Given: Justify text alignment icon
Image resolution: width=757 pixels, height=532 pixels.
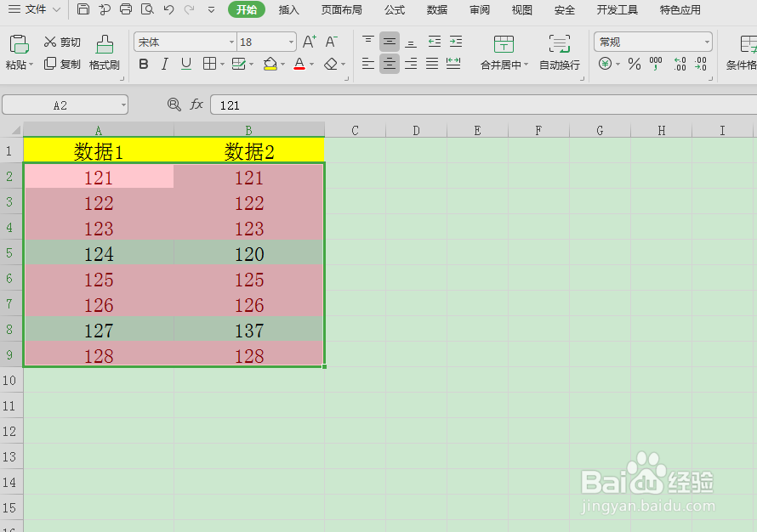Looking at the screenshot, I should click(x=432, y=64).
